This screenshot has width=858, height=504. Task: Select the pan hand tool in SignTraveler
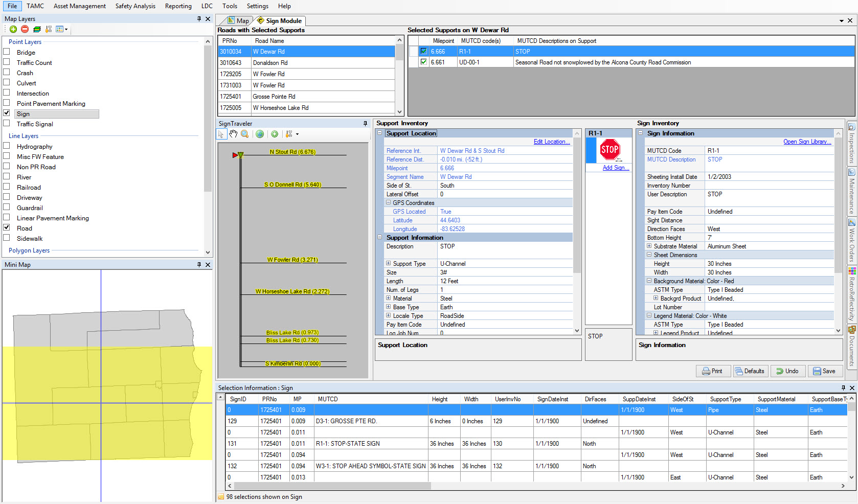tap(233, 134)
